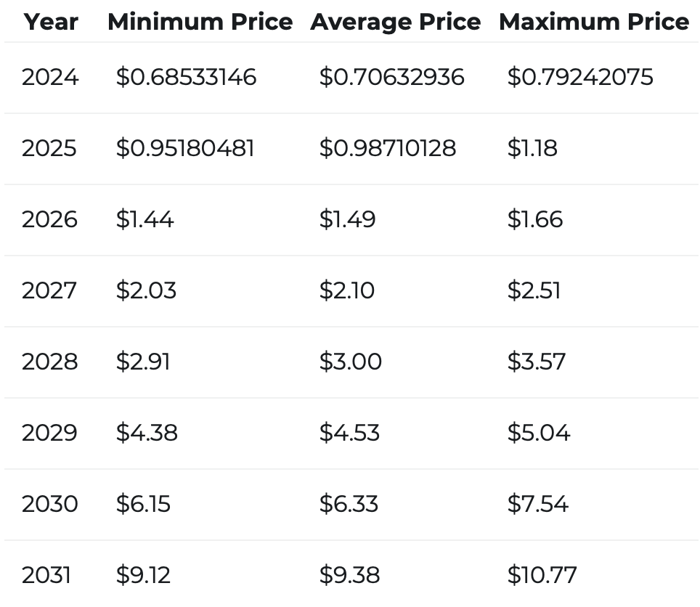Image resolution: width=700 pixels, height=607 pixels.
Task: Click the $0.98710128 average price cell
Action: point(387,148)
